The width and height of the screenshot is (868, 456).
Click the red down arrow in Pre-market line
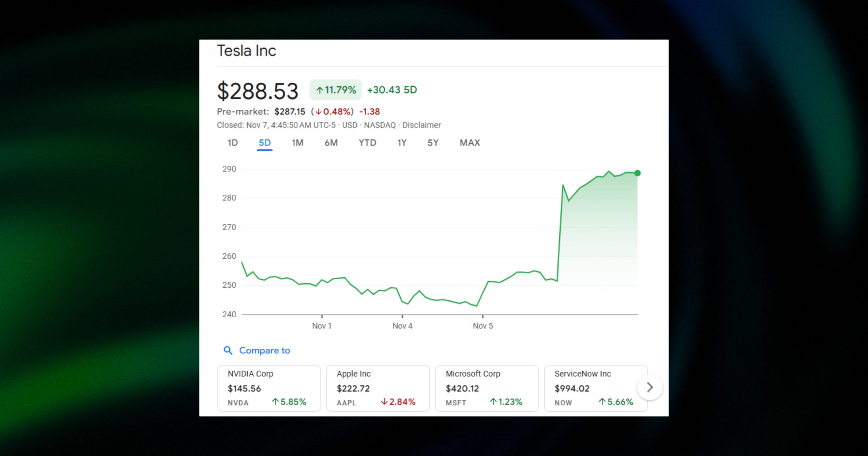pos(320,111)
